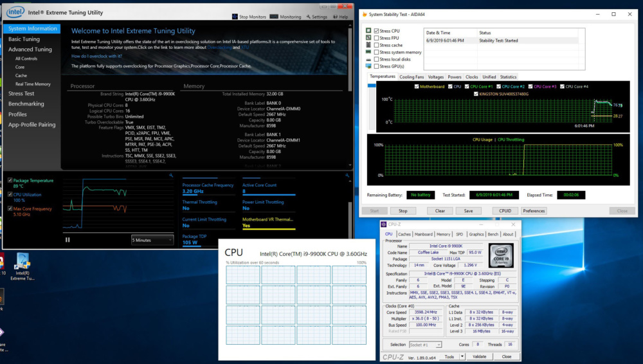
Task: Enable Stress cache checkbox
Action: click(376, 45)
